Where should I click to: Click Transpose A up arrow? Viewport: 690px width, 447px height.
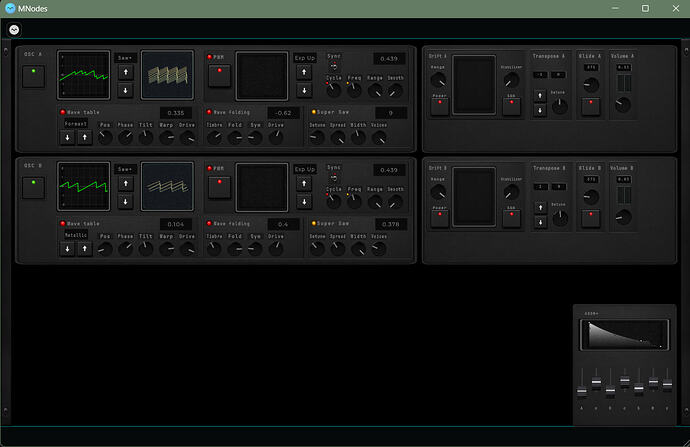pos(540,95)
